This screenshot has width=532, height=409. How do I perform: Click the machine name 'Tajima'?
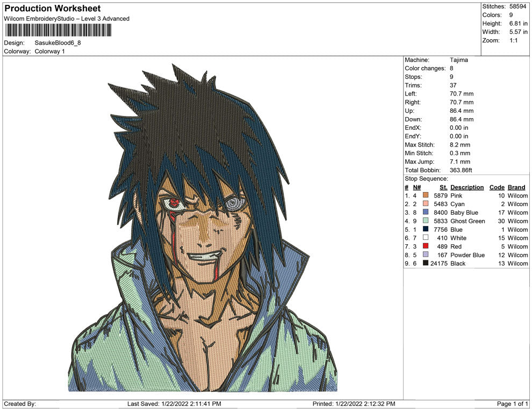click(459, 60)
